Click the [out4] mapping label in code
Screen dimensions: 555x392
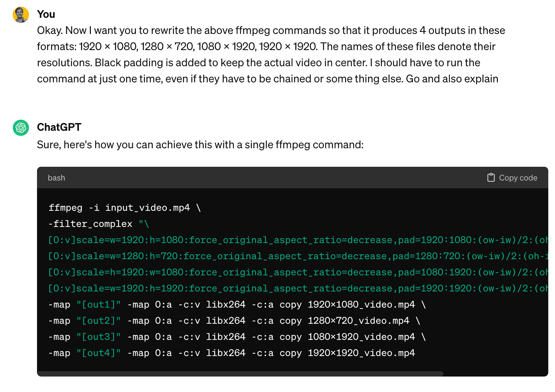(98, 353)
